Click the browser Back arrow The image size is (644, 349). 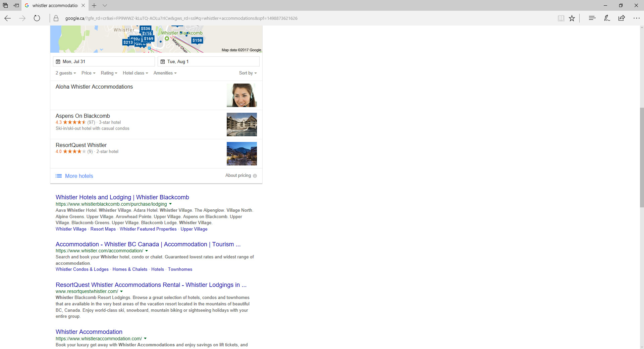(x=7, y=18)
